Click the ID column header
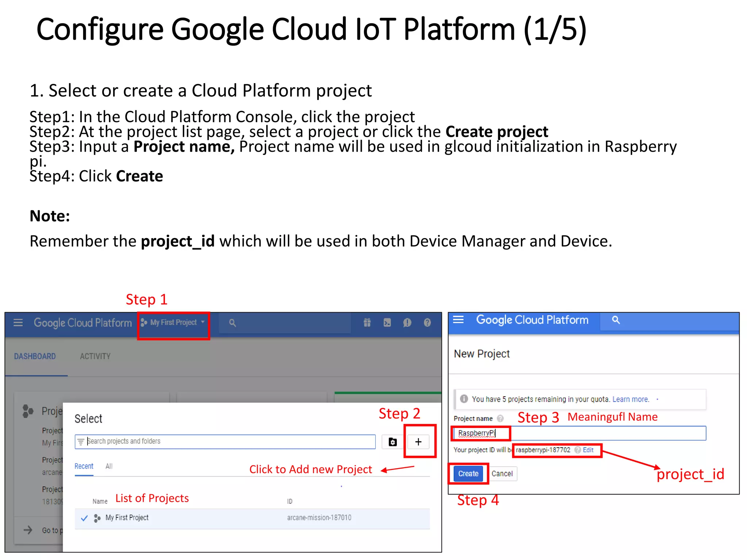747x560 pixels. (290, 502)
